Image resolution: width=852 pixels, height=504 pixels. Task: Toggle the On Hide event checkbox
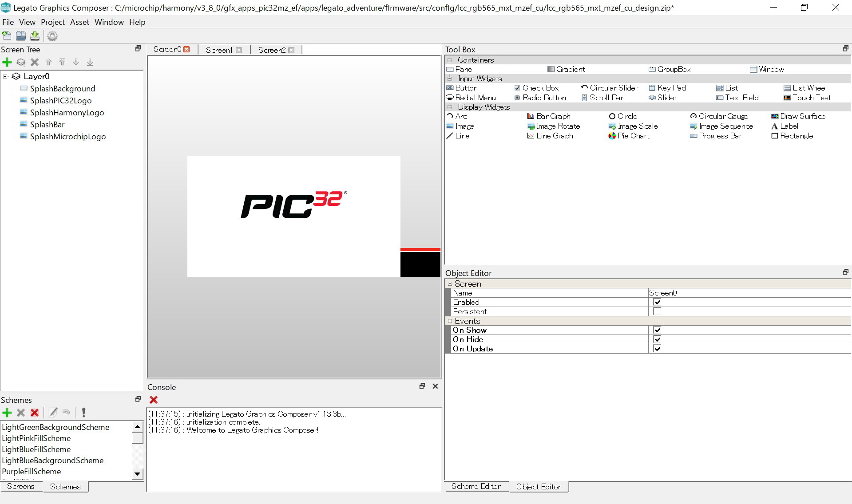(x=657, y=339)
